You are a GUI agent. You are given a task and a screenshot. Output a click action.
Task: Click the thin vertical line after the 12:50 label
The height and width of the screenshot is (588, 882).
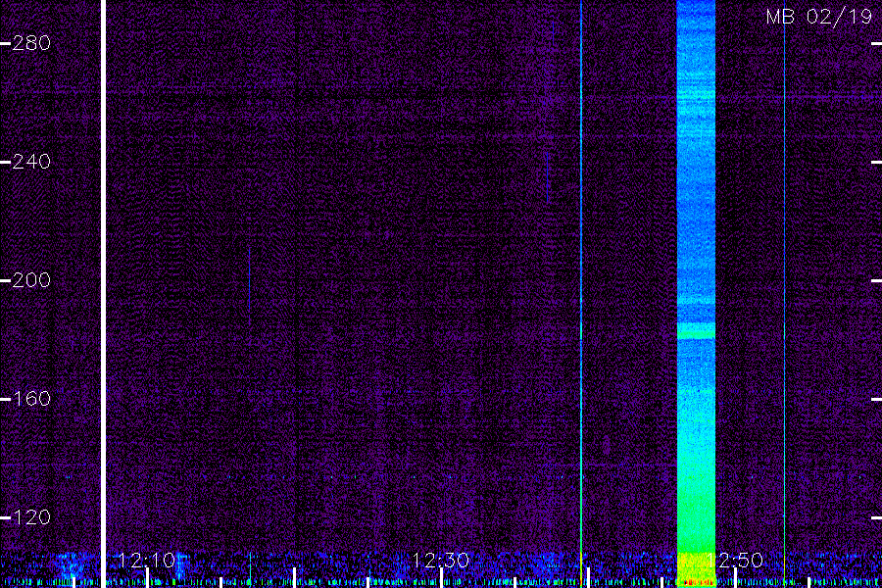point(785,294)
